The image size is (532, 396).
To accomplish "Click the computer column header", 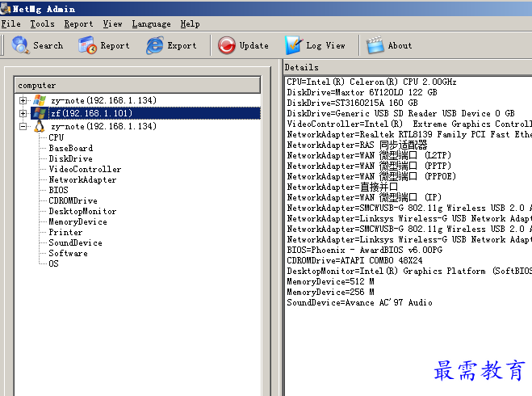I will click(137, 85).
